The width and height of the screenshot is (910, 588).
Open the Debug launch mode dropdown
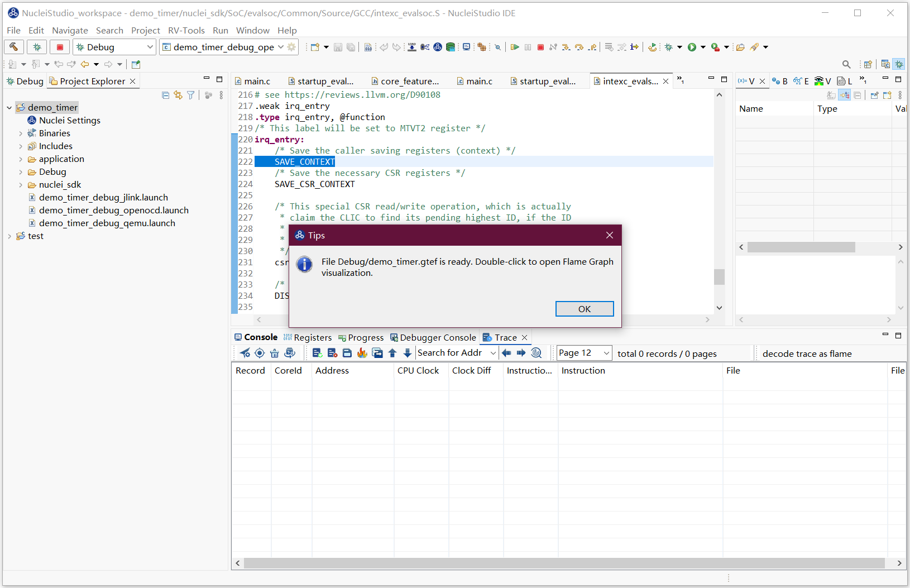tap(150, 47)
